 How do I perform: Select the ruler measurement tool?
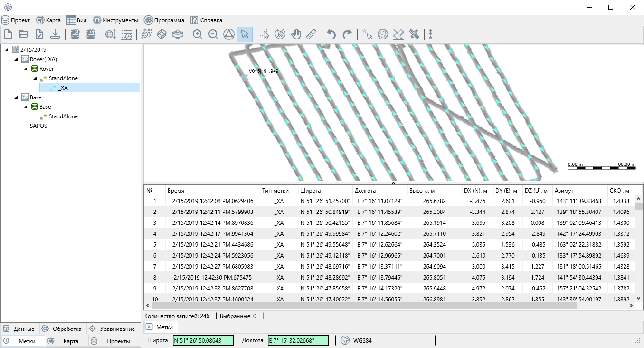(312, 34)
